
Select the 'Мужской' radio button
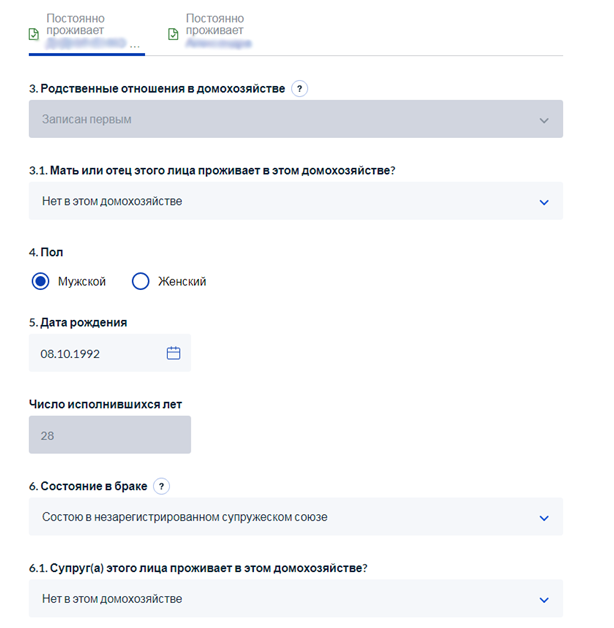tap(40, 281)
